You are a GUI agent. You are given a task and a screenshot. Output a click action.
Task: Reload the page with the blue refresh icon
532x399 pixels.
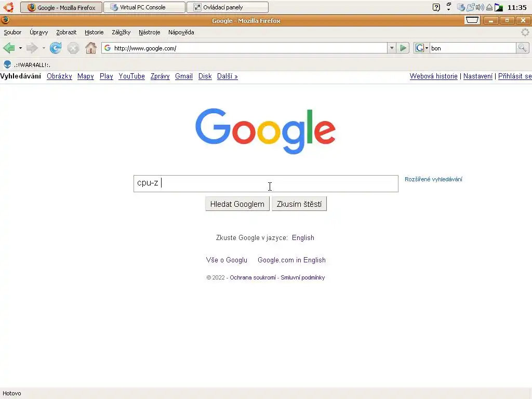coord(56,48)
